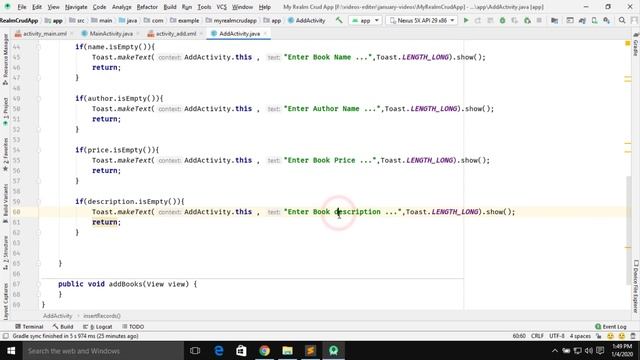Image resolution: width=640 pixels, height=360 pixels.
Task: Click the insertRecords() breadcrumb
Action: point(102,316)
